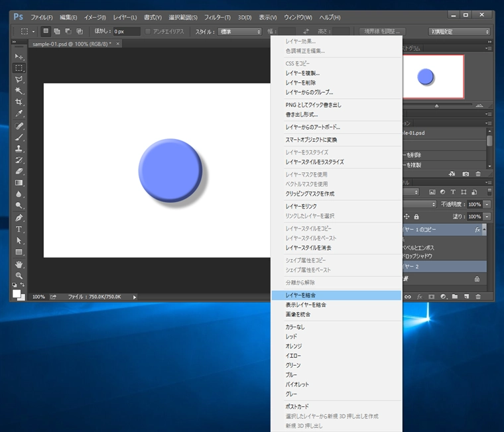Click the history panel camera snapshot icon

pyautogui.click(x=466, y=174)
